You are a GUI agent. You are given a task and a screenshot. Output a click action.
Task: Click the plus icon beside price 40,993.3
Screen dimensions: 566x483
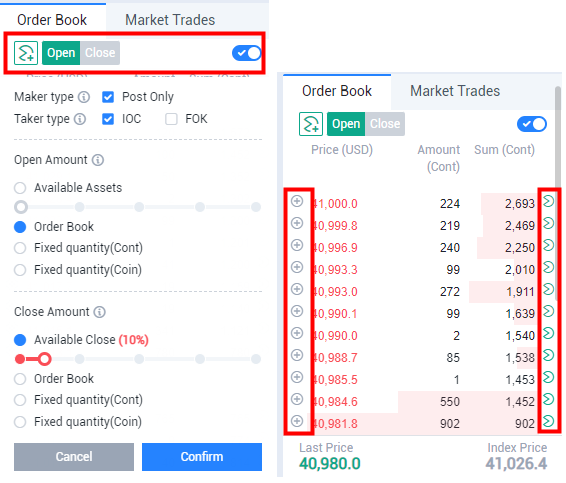coord(297,267)
